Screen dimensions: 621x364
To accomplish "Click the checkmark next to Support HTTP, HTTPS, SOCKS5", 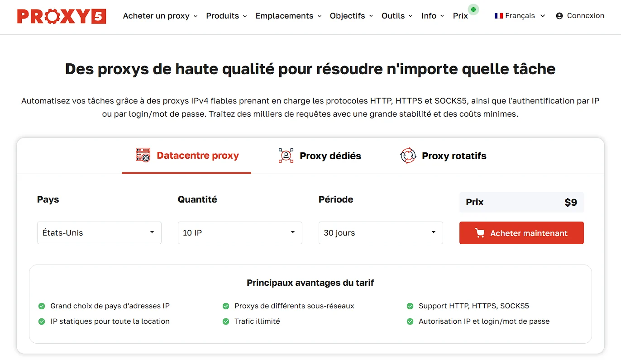I will pyautogui.click(x=410, y=306).
